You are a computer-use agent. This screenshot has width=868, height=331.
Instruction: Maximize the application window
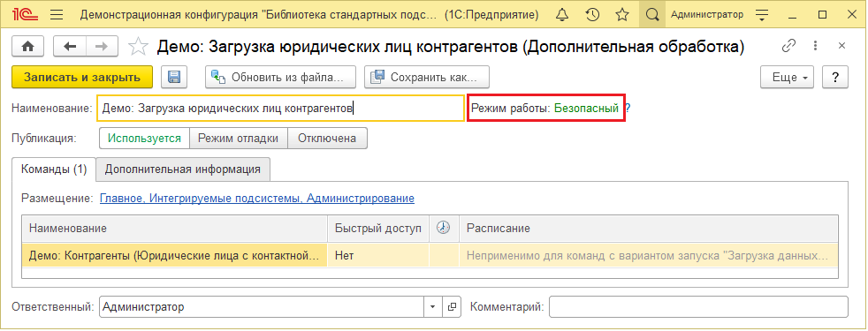822,15
